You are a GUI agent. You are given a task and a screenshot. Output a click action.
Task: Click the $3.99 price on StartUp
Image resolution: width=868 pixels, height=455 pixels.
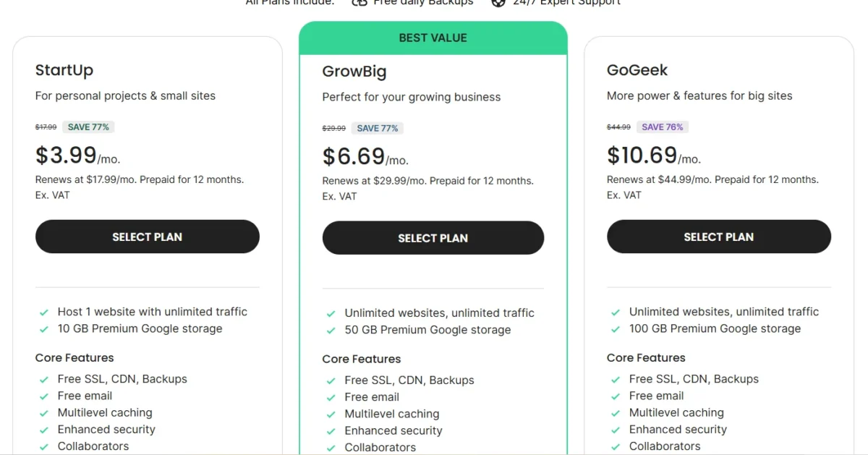(x=65, y=154)
